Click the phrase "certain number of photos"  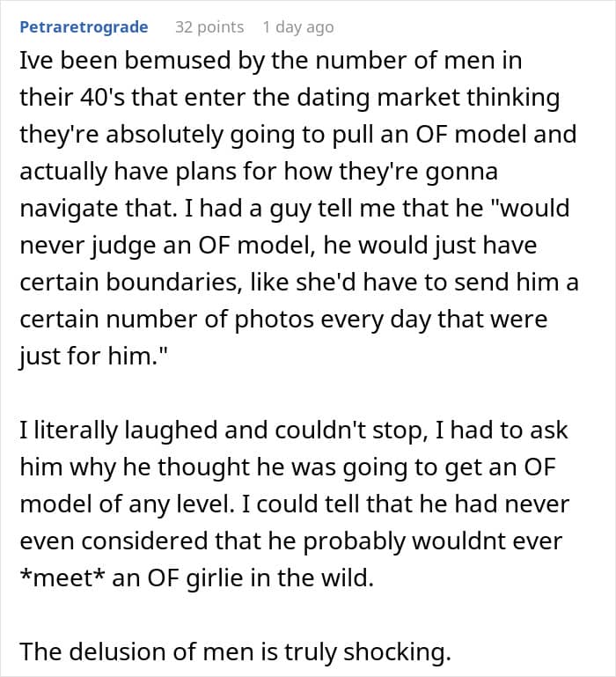click(x=166, y=319)
